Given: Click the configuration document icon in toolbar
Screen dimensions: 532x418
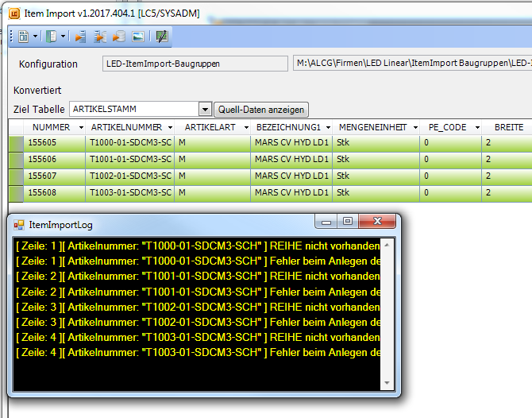Looking at the screenshot, I should 23,36.
